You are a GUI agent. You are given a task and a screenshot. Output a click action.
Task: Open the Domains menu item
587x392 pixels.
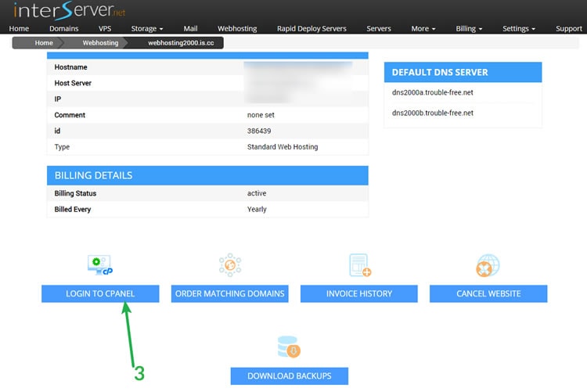[x=64, y=28]
